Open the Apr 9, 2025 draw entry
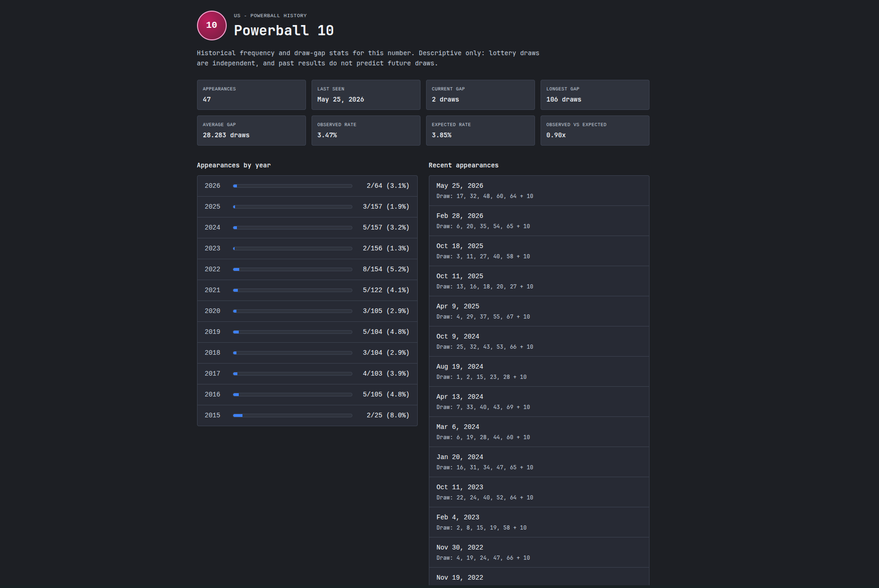The height and width of the screenshot is (588, 879). pyautogui.click(x=539, y=311)
